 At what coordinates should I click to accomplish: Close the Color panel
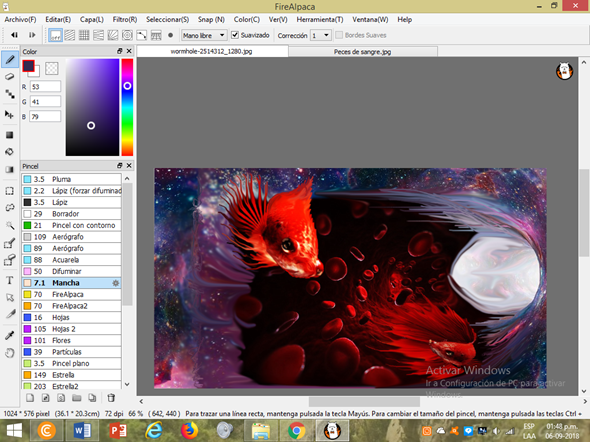click(129, 51)
